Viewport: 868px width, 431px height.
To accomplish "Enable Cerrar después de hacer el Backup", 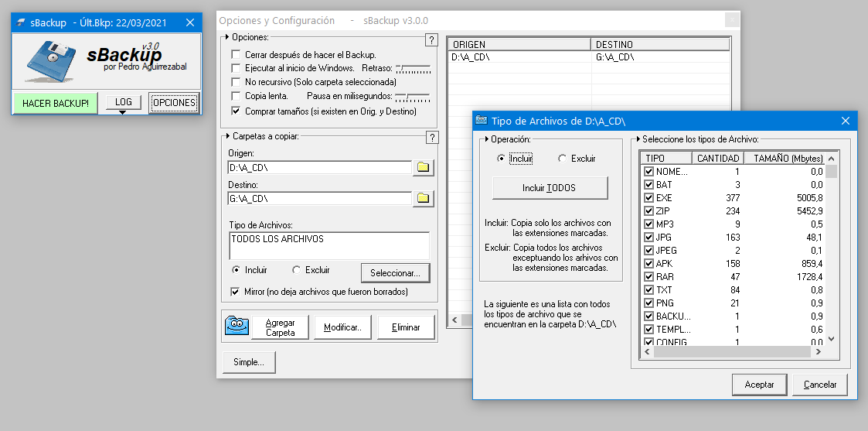I will [237, 55].
